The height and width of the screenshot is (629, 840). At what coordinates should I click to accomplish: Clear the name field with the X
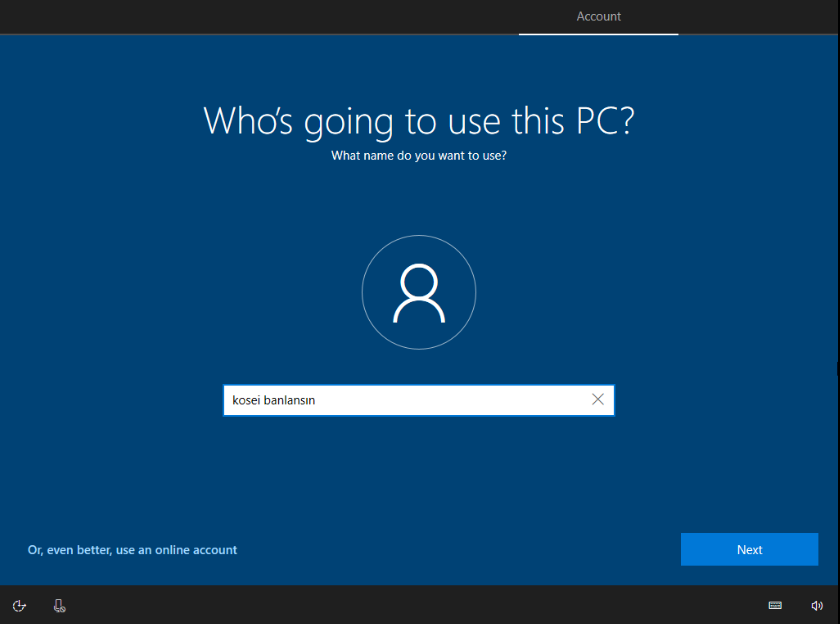(598, 399)
